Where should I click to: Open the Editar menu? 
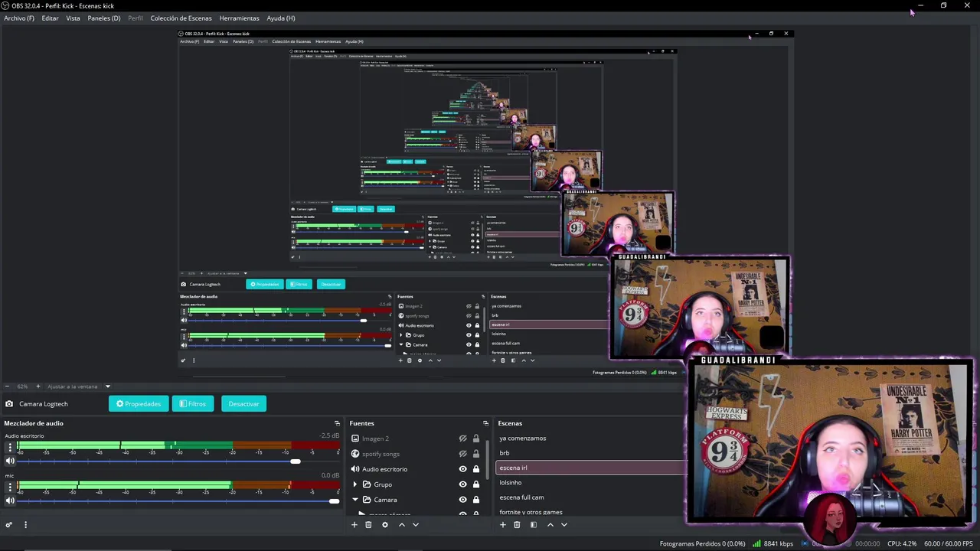[50, 18]
